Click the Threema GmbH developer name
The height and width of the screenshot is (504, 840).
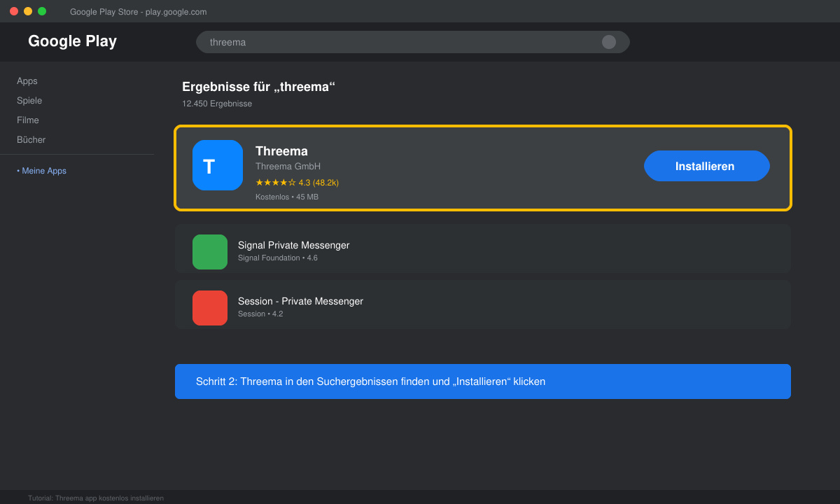288,167
